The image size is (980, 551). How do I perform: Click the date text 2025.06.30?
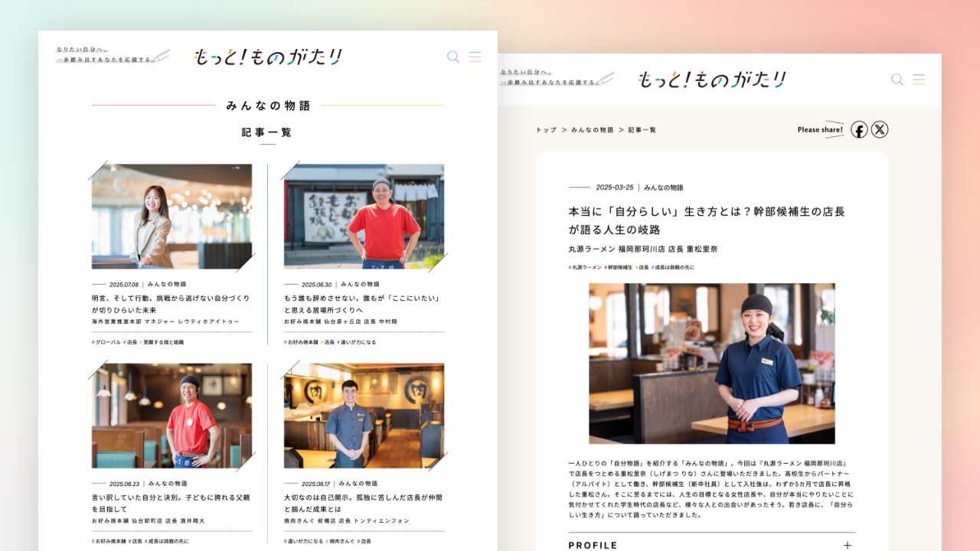point(317,284)
